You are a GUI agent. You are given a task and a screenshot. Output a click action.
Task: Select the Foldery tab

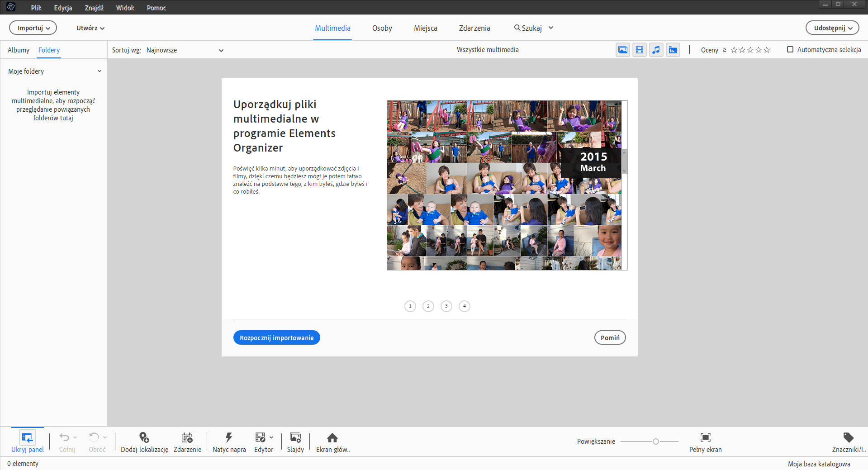(49, 50)
